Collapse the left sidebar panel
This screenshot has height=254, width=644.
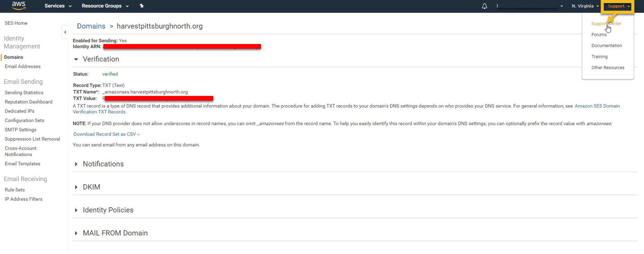pyautogui.click(x=65, y=32)
